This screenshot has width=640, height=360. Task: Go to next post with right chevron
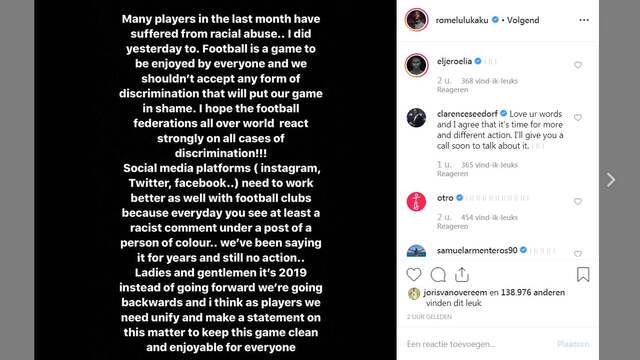coord(611,180)
